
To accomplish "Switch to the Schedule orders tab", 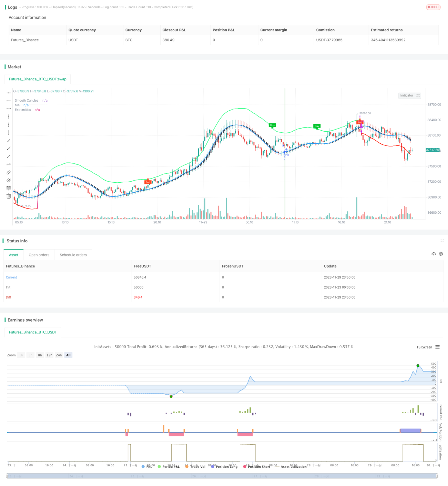I will pyautogui.click(x=73, y=255).
